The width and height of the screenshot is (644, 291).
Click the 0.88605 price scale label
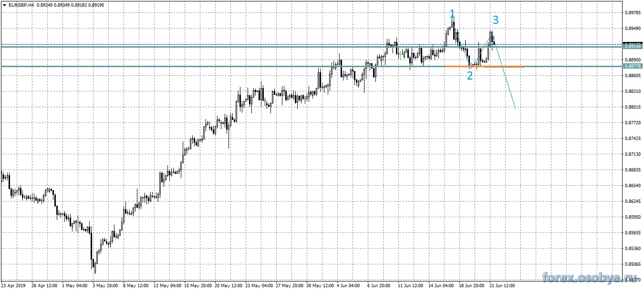point(633,76)
